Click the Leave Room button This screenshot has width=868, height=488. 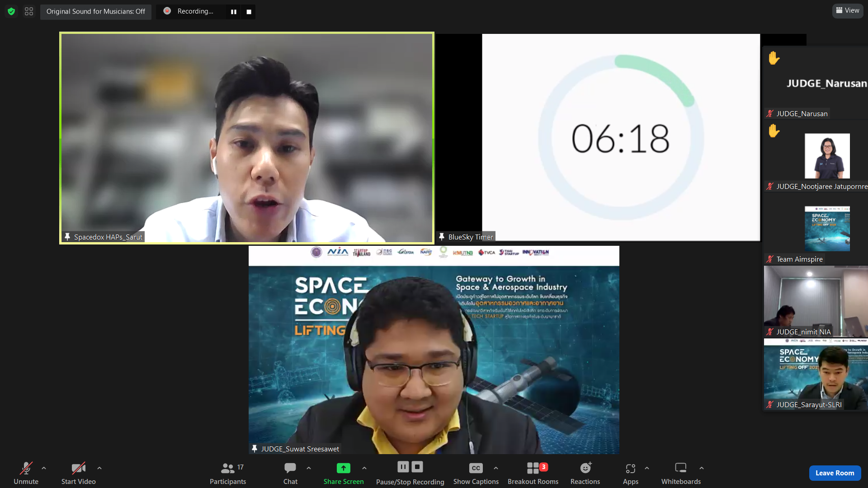click(x=835, y=473)
